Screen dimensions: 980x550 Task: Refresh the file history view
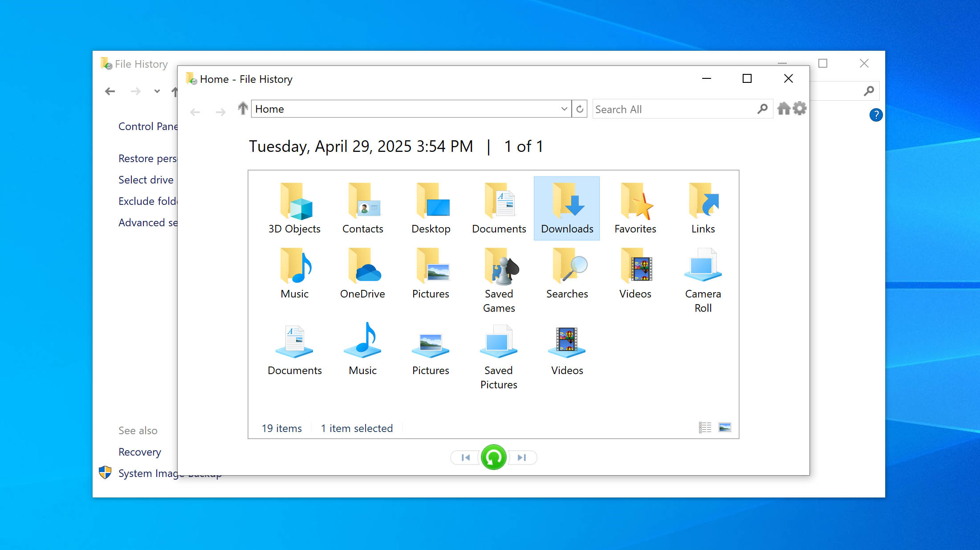(x=580, y=109)
